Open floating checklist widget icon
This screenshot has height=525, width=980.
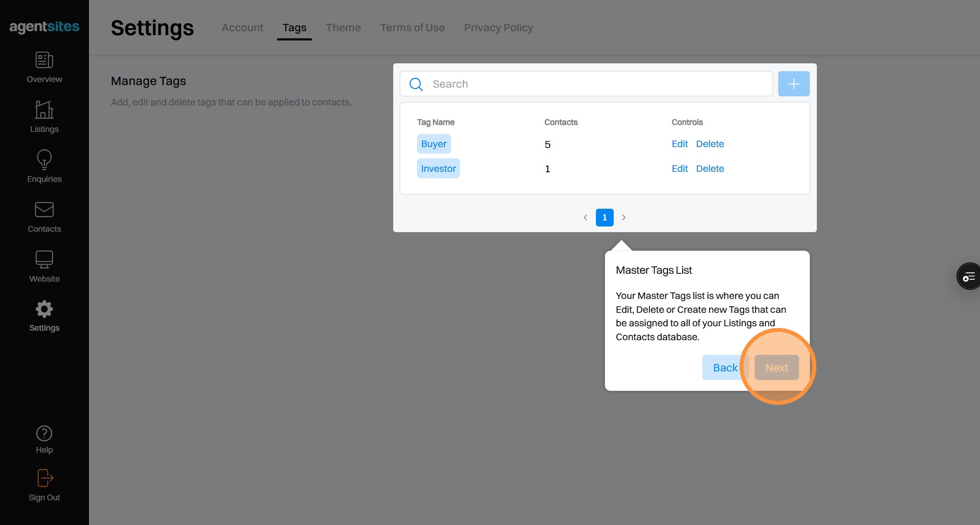(969, 276)
